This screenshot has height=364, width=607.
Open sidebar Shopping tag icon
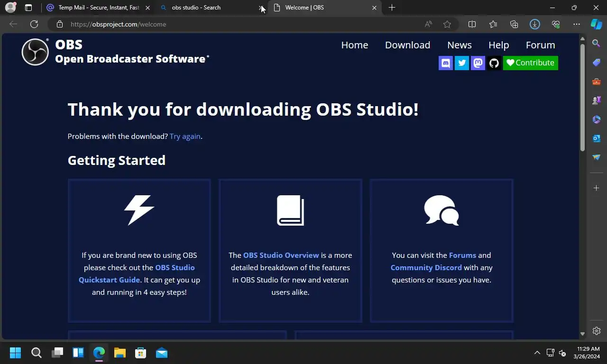click(x=597, y=62)
